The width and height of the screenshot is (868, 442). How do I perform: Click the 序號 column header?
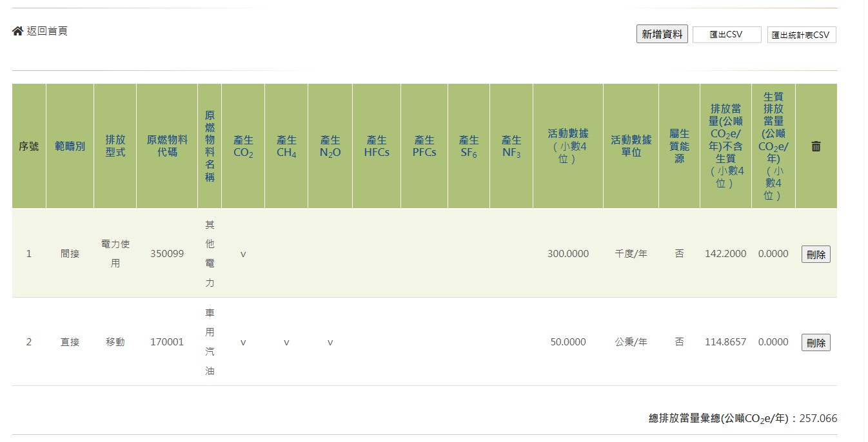click(28, 146)
